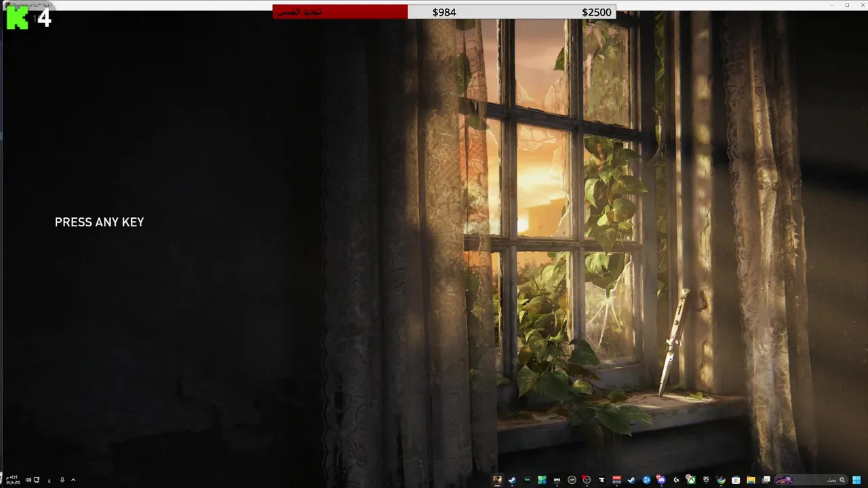
Task: Open the red VOICE app taskbar icon
Action: [616, 480]
